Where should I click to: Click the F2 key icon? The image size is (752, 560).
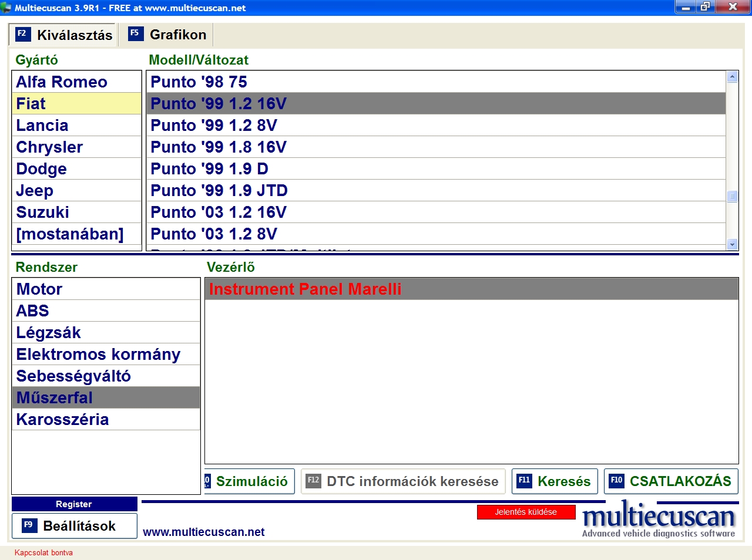[23, 34]
